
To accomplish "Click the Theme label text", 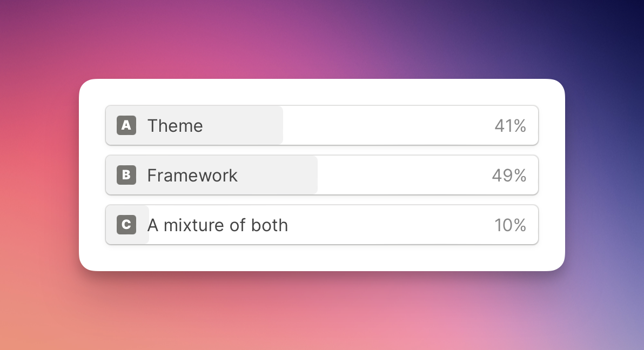I will (175, 126).
